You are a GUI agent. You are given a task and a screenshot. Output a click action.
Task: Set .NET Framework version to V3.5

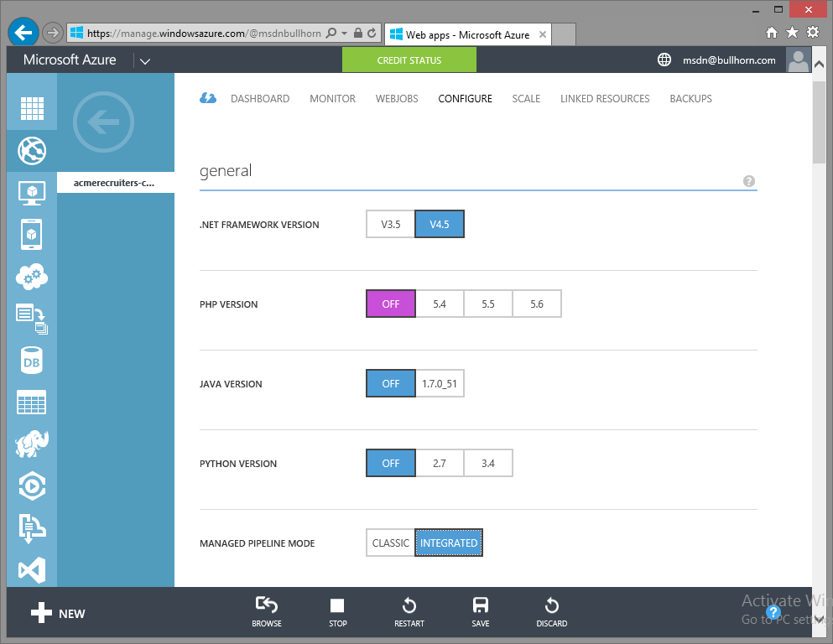(390, 224)
